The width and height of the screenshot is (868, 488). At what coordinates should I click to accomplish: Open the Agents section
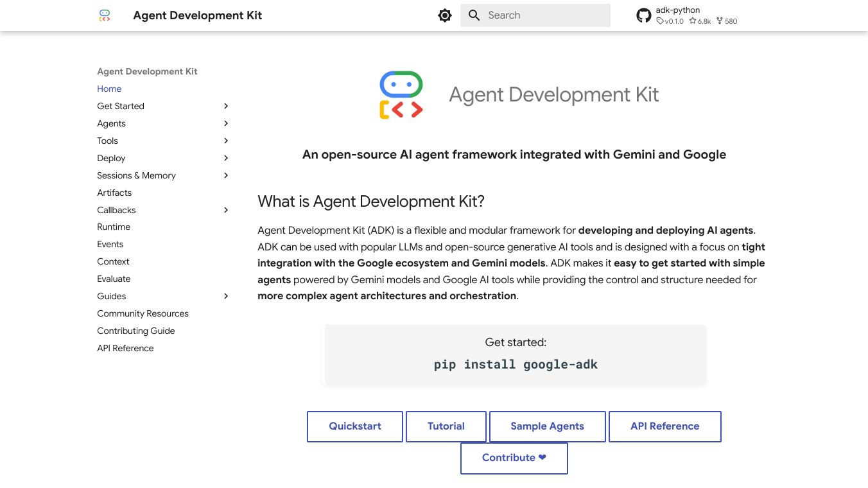click(111, 123)
